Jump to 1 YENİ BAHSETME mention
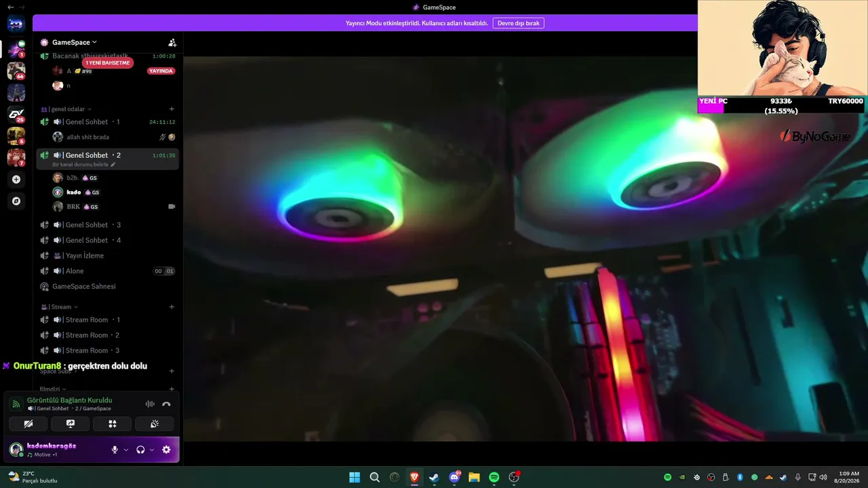 click(107, 63)
